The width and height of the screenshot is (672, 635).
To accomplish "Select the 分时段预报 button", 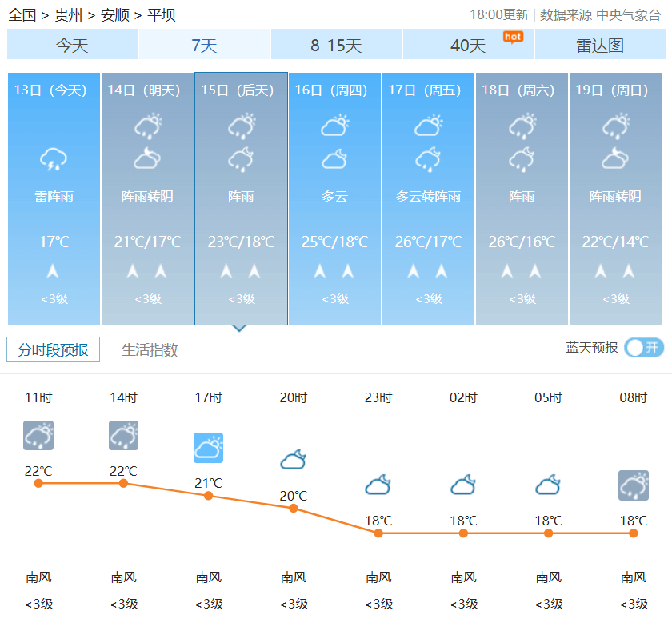I will pos(54,350).
